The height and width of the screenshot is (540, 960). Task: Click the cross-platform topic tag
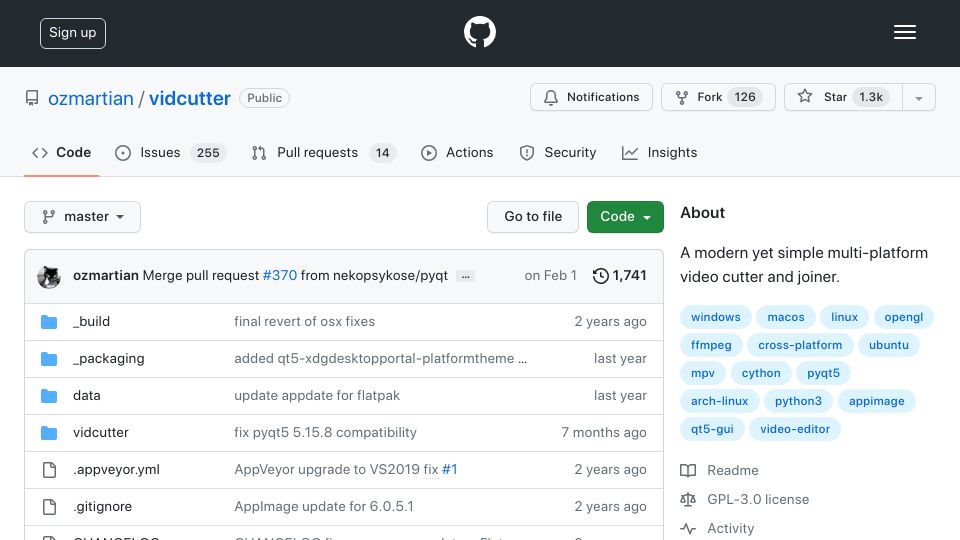click(800, 345)
